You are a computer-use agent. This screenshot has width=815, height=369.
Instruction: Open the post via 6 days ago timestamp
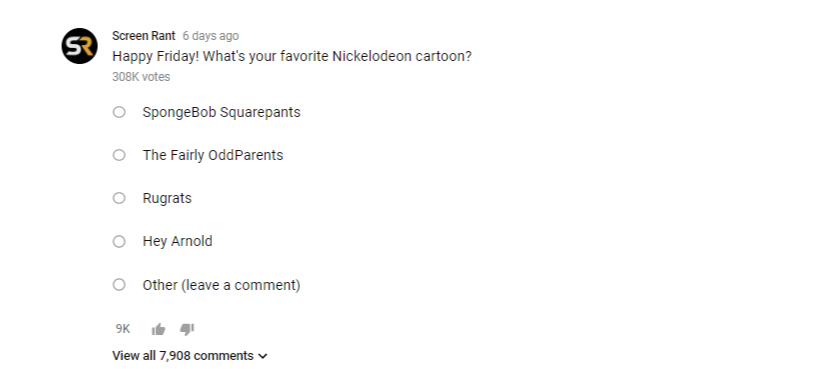click(x=211, y=36)
